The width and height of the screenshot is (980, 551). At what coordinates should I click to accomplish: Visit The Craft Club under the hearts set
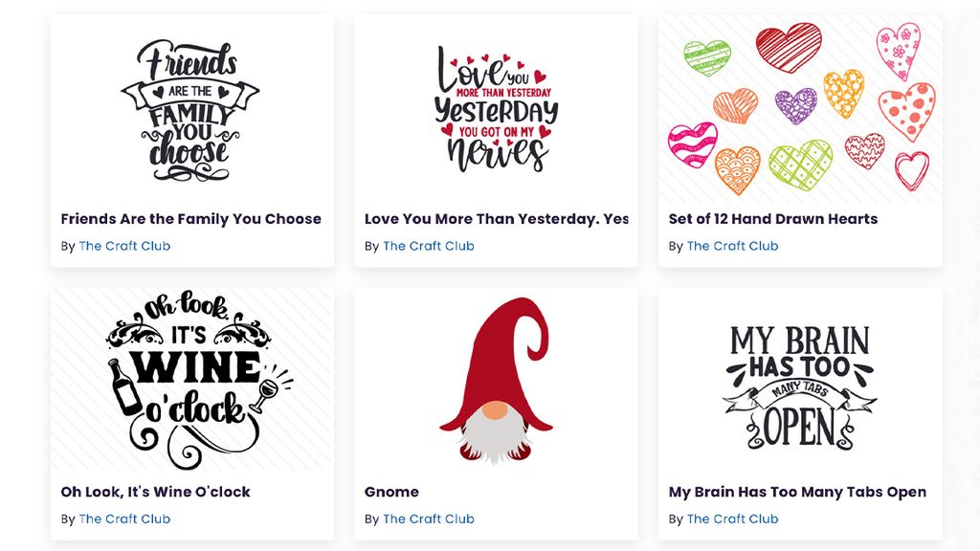coord(732,246)
